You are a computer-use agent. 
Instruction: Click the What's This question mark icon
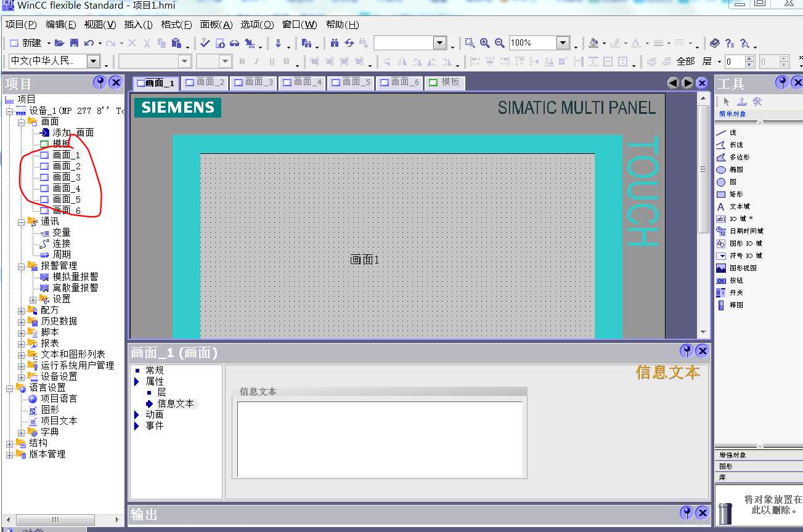730,43
